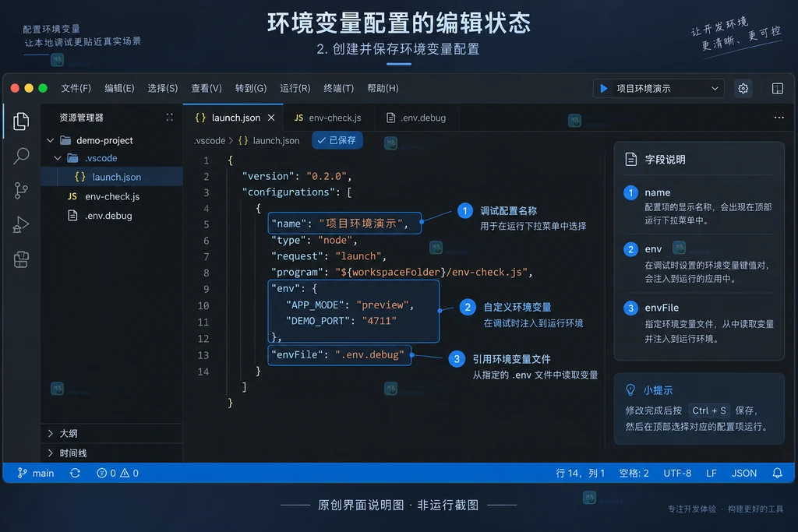
Task: Click the document icon beside 字段说明
Action: coord(630,159)
